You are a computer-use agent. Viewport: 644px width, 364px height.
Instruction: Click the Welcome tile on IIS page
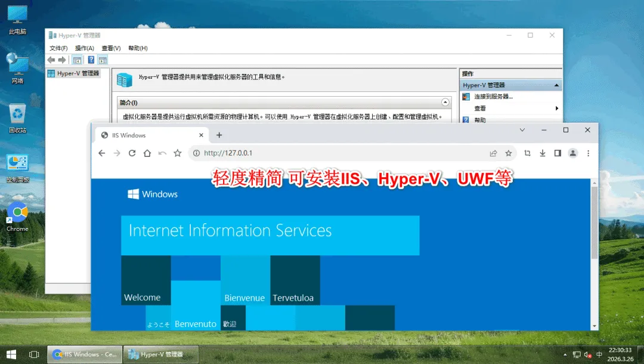tap(146, 280)
